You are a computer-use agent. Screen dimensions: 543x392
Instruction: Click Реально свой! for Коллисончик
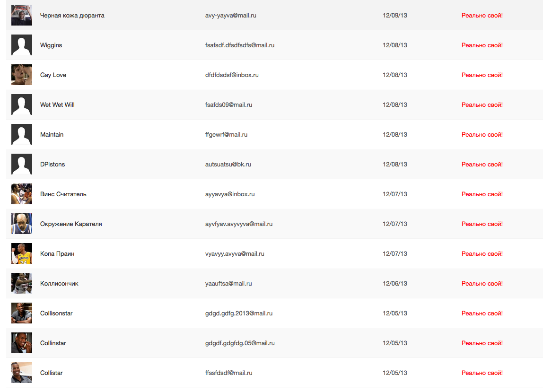point(482,283)
